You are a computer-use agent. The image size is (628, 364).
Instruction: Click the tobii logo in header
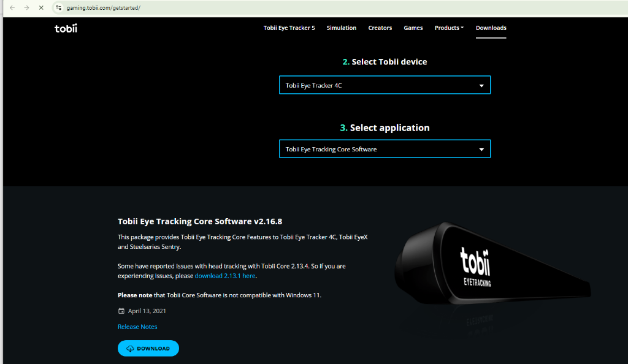point(66,28)
